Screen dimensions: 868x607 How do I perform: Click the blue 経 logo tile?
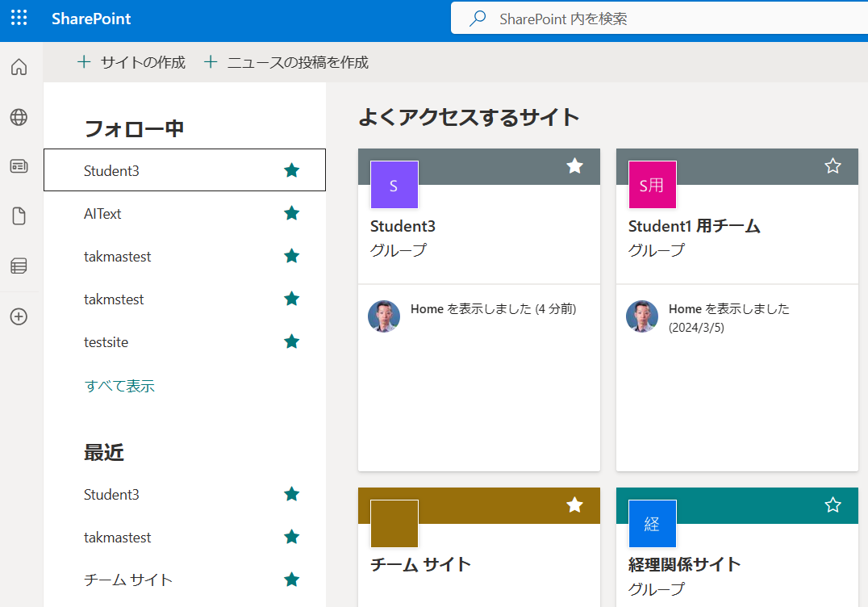[652, 524]
